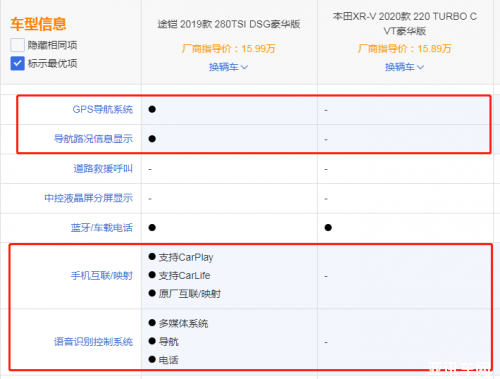Click the 支持CarPlay bullet item
500x379 pixels.
tap(181, 257)
